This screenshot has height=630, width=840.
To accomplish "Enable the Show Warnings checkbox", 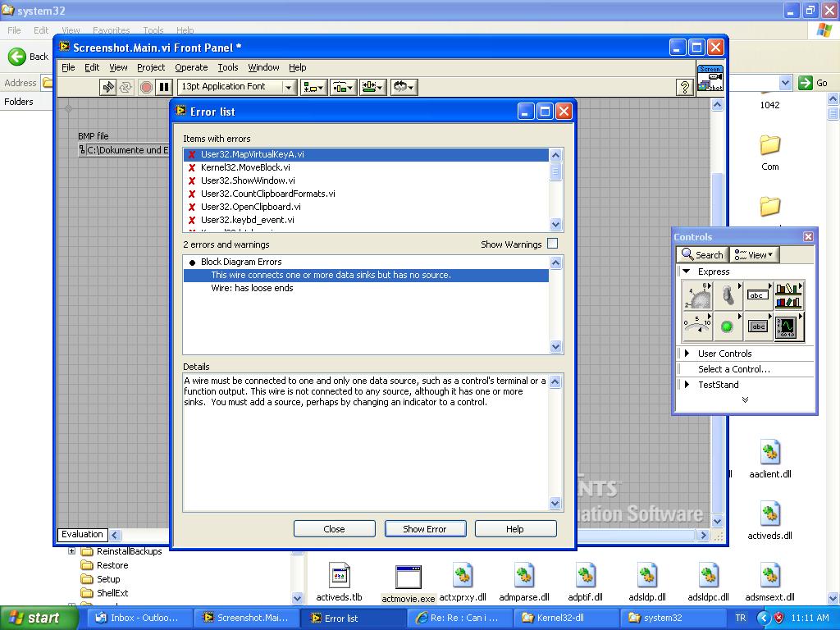I will point(552,244).
